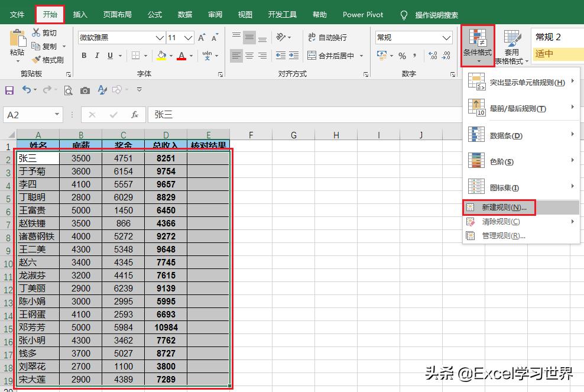The height and width of the screenshot is (392, 584).
Task: Expand the number format dropdown 常规
Action: pyautogui.click(x=447, y=38)
